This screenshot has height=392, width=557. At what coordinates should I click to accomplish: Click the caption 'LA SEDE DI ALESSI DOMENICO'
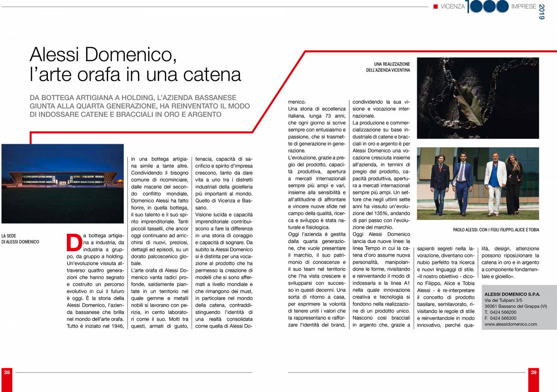click(20, 238)
